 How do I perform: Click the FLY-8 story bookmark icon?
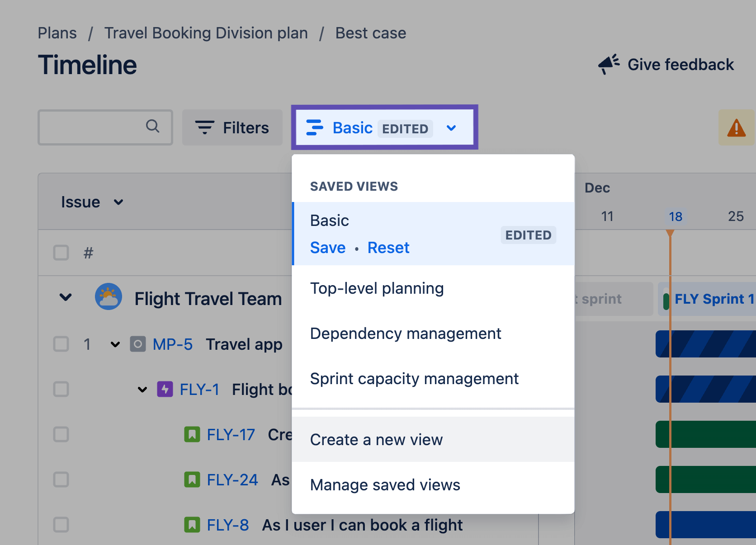coord(193,525)
